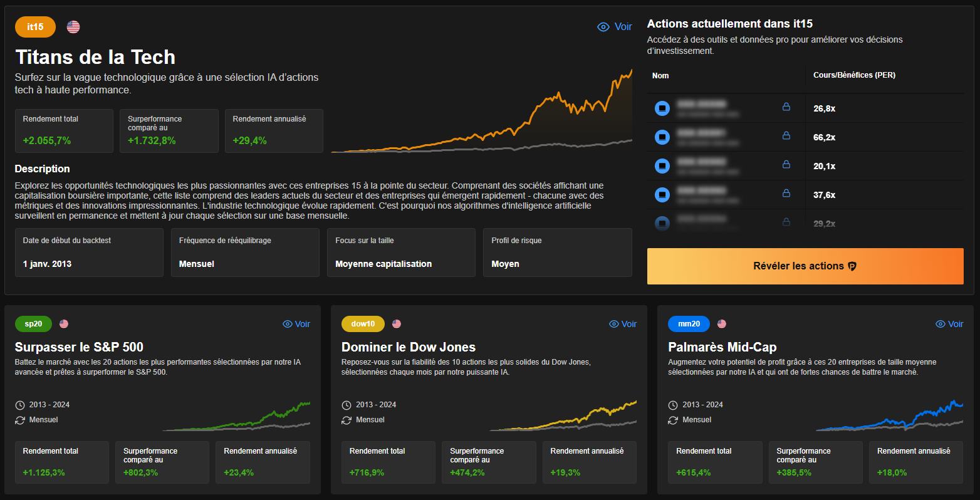Screen dimensions: 980x500
Task: Click the pro badge icon on the Révéler button
Action: click(852, 266)
